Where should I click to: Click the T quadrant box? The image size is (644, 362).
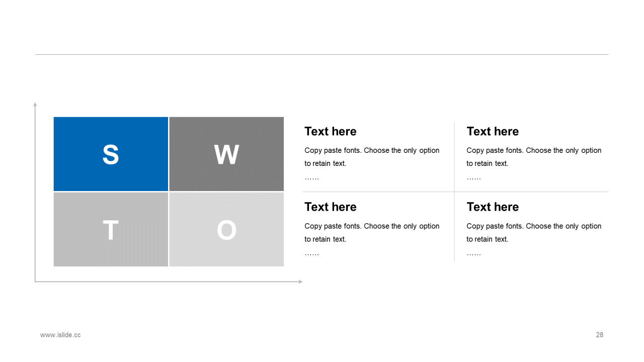coord(111,229)
